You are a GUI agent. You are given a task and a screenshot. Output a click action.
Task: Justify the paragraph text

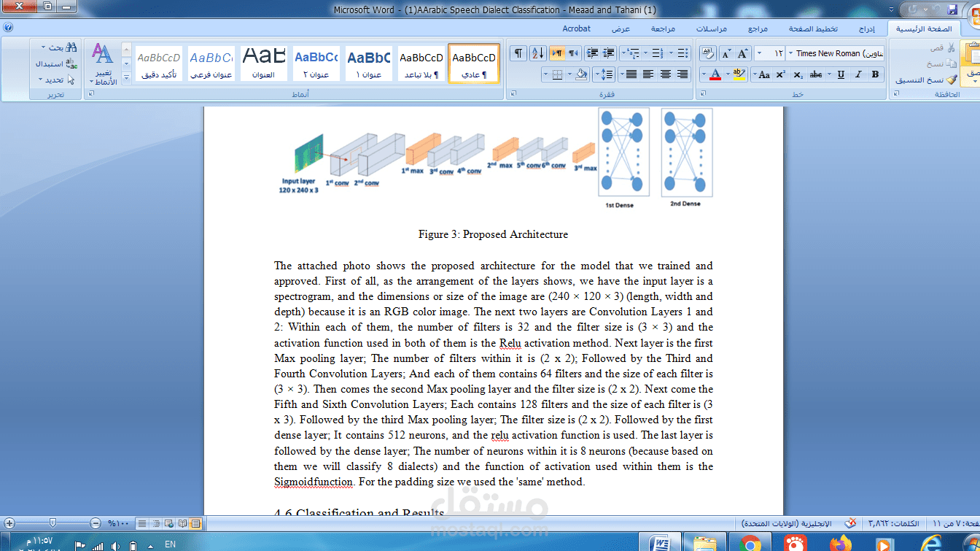tap(631, 74)
